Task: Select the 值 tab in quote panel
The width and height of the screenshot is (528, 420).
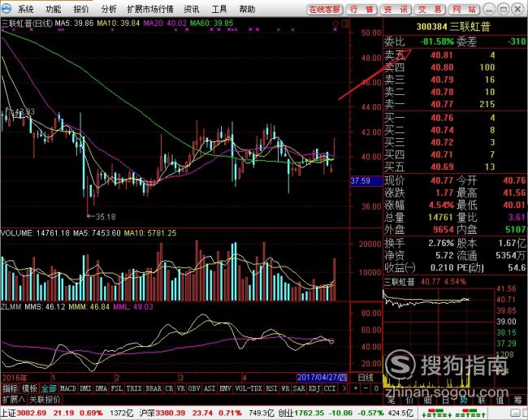Action: 500,400
